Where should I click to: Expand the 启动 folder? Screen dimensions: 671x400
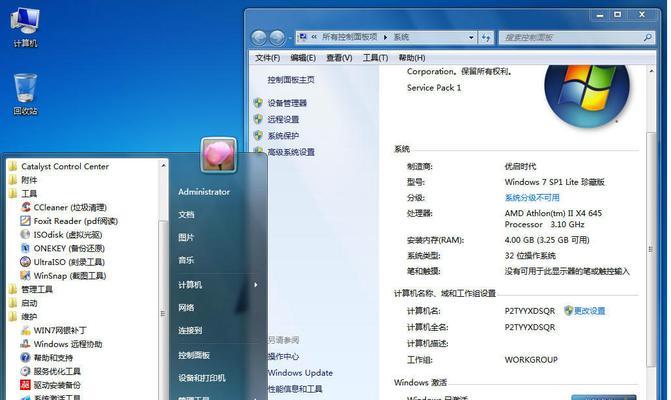tap(23, 303)
